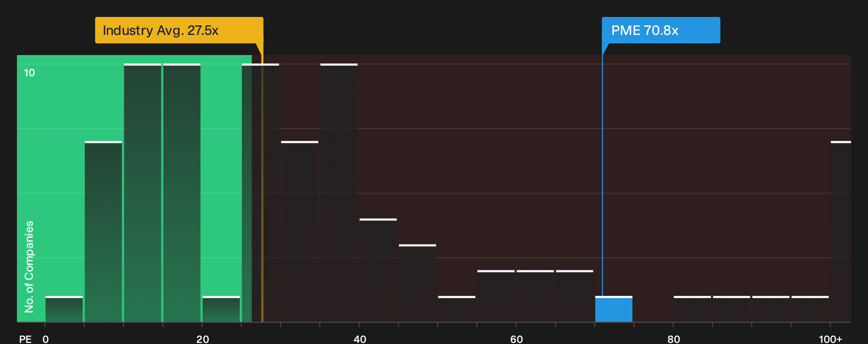868x344 pixels.
Task: Click the axis value 20
Action: [203, 339]
